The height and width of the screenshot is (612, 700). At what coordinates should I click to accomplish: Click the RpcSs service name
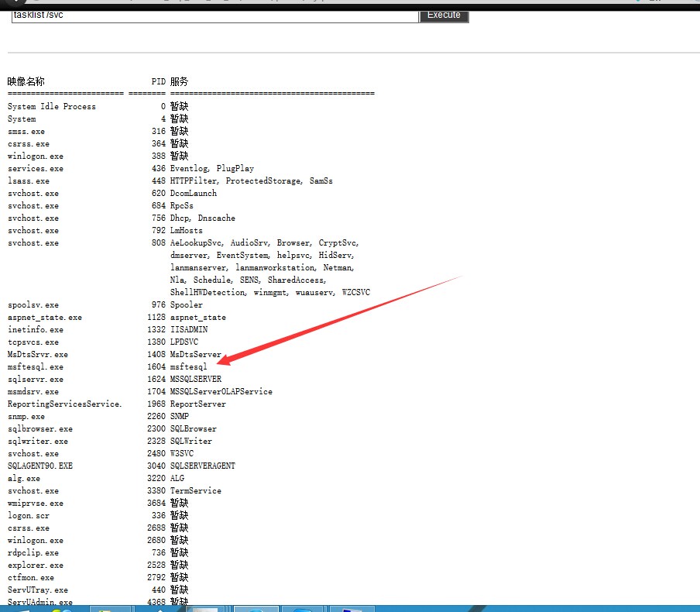tap(182, 205)
